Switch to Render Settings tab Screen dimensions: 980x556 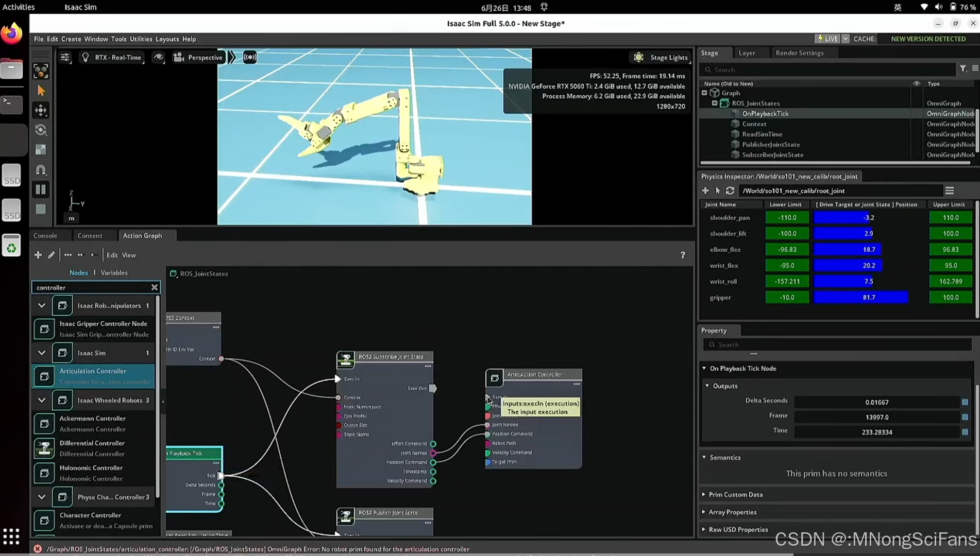(799, 53)
